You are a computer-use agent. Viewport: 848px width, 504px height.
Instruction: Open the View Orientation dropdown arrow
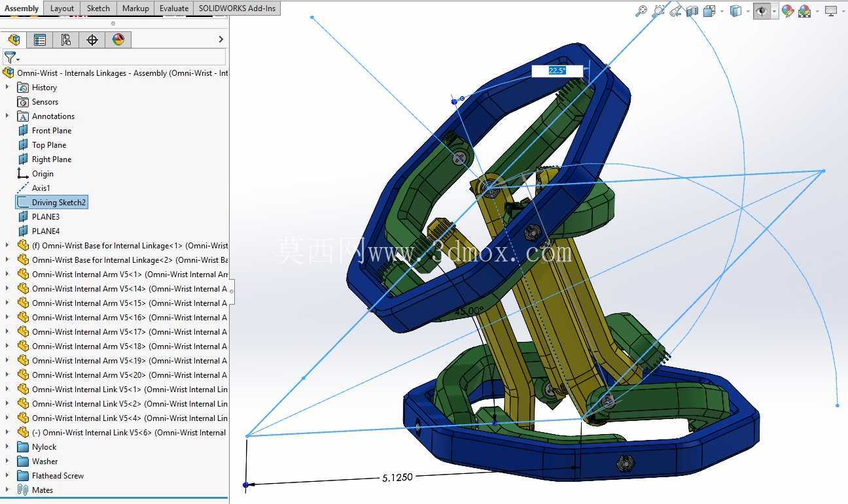pyautogui.click(x=722, y=11)
